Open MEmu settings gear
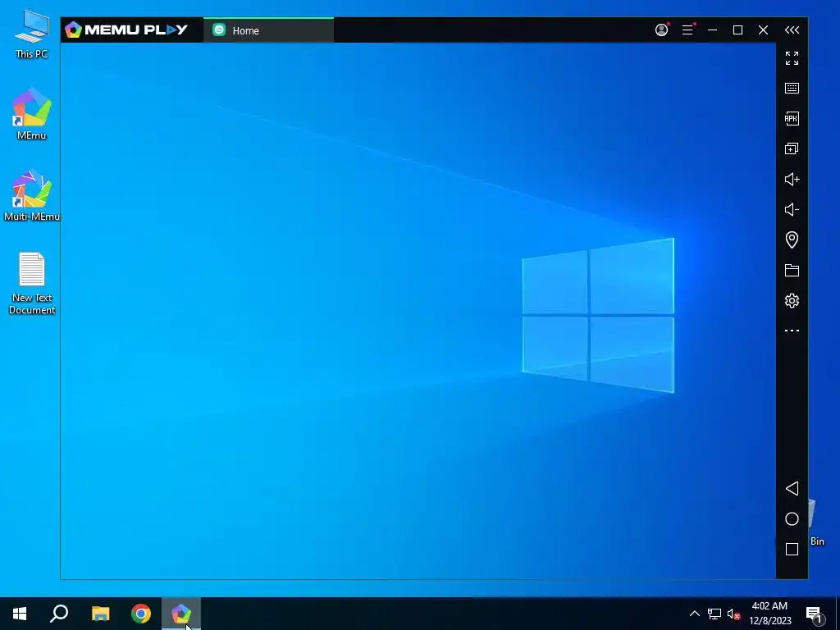840x630 pixels. pyautogui.click(x=792, y=300)
